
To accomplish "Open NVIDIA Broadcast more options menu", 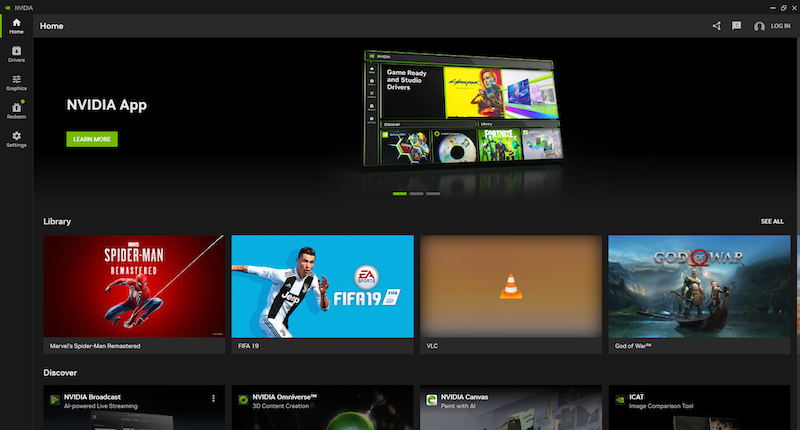I will 213,398.
